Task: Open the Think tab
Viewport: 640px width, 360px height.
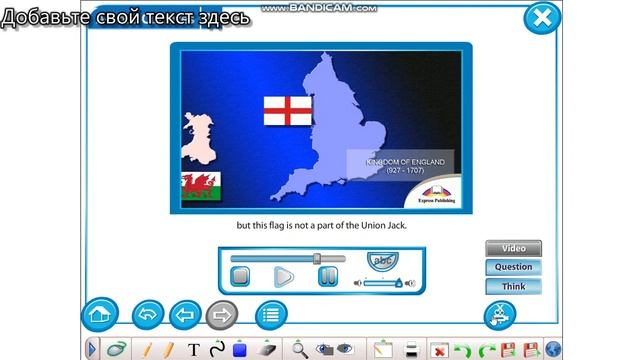Action: click(513, 287)
